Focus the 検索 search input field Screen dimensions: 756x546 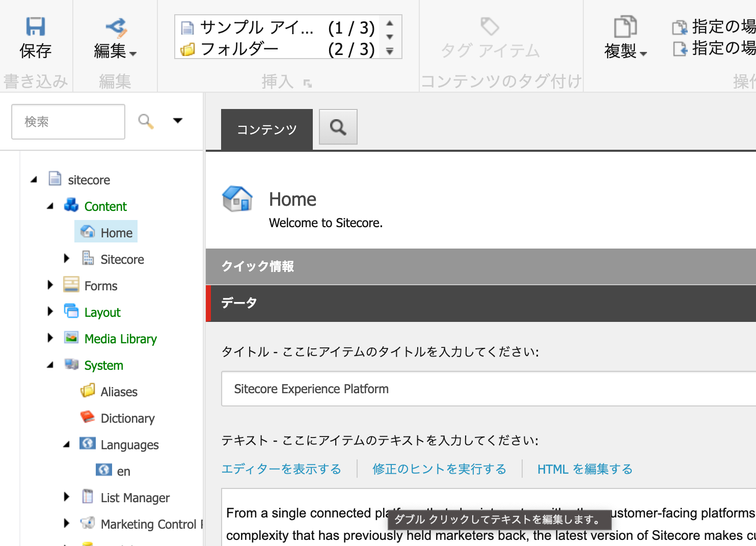(x=68, y=122)
